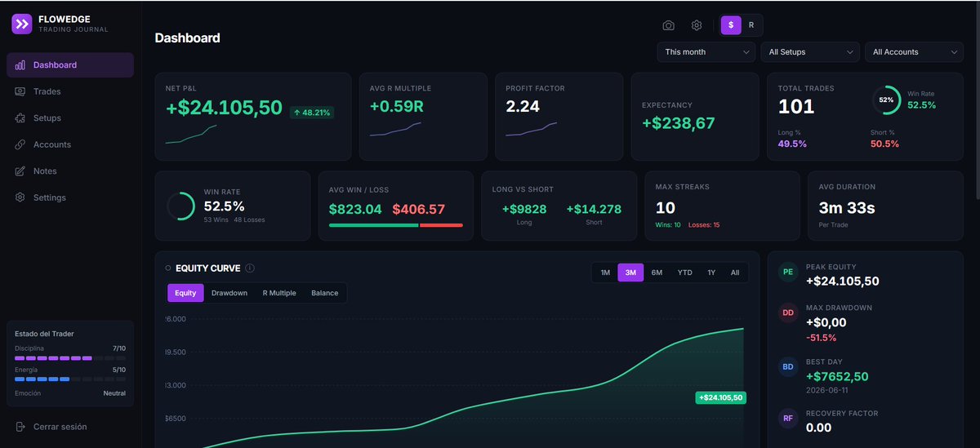Click the Long value +$9828
This screenshot has width=980, height=448.
click(x=524, y=209)
